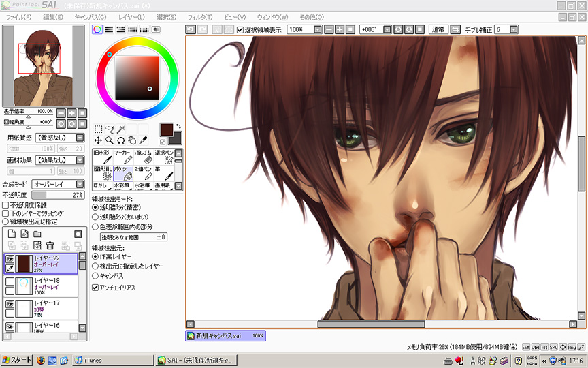The width and height of the screenshot is (588, 368).
Task: Select 透明部分(あいまい) detection mode
Action: [x=95, y=217]
